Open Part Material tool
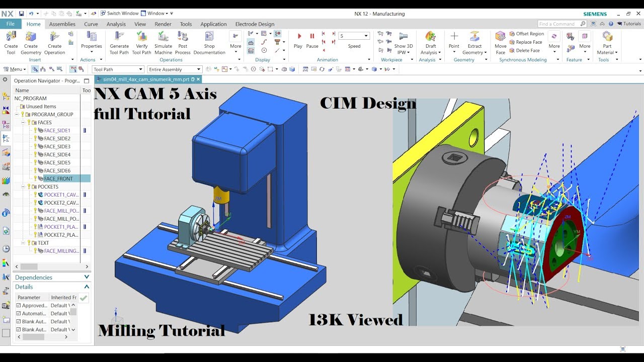 pos(607,43)
